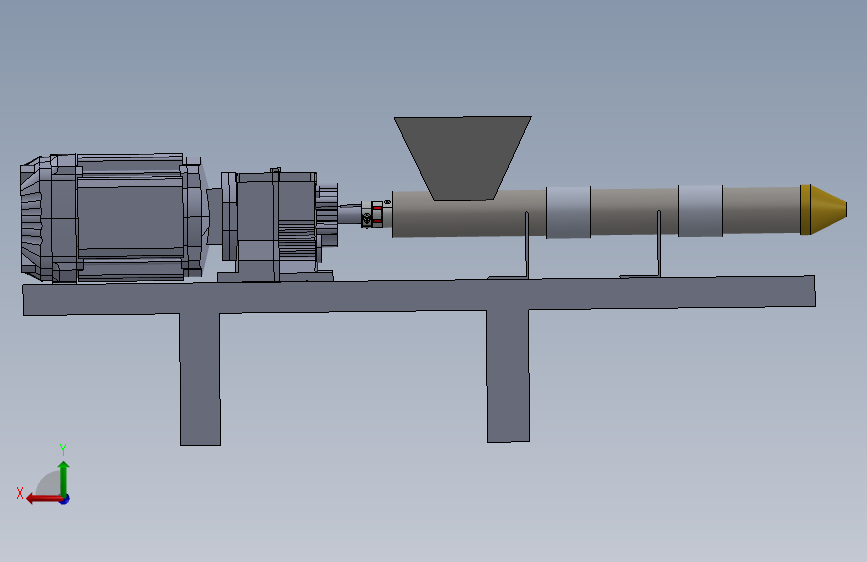The width and height of the screenshot is (867, 562).
Task: Select the dark gray feed hopper
Action: pos(463,158)
